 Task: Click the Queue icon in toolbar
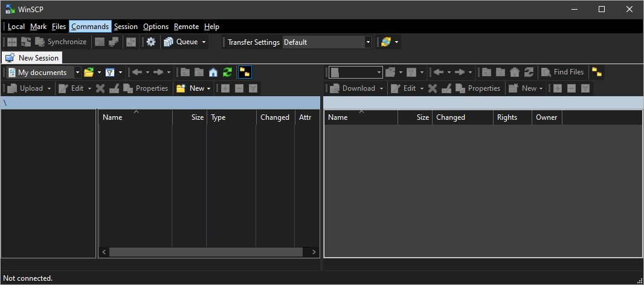(x=168, y=42)
